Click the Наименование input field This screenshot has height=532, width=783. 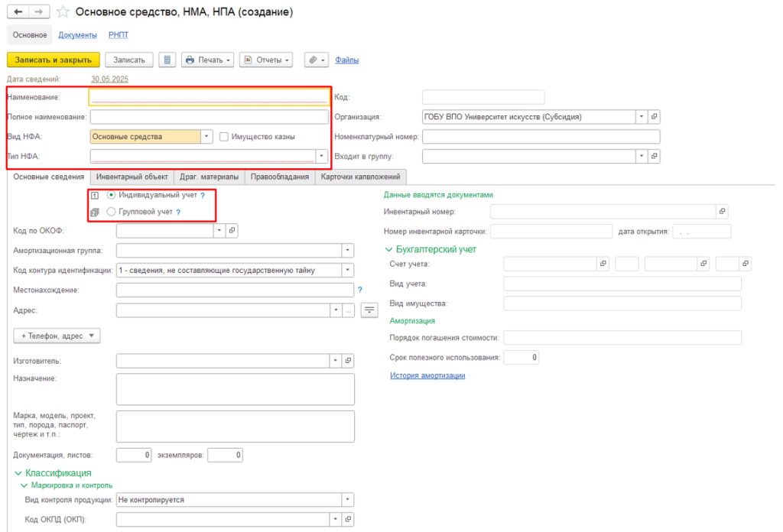[210, 97]
